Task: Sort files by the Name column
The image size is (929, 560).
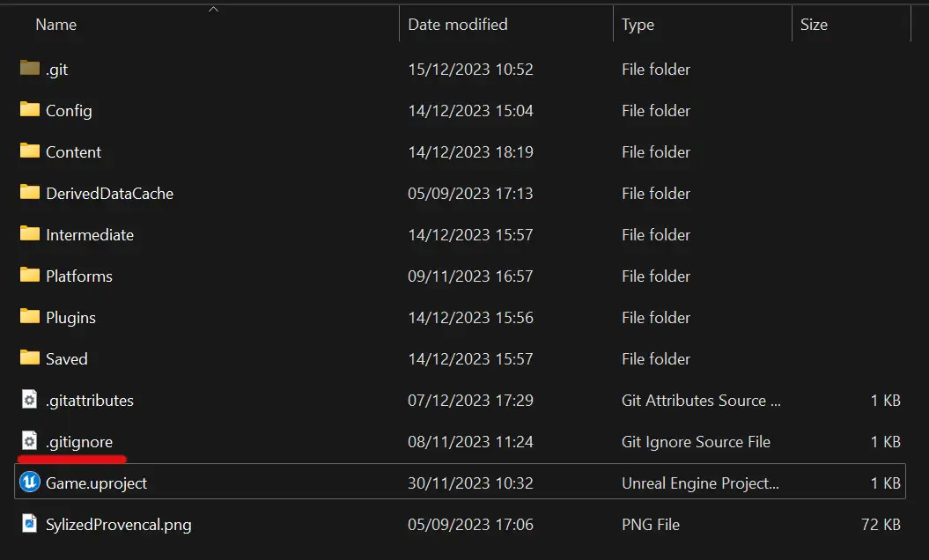Action: 55,24
